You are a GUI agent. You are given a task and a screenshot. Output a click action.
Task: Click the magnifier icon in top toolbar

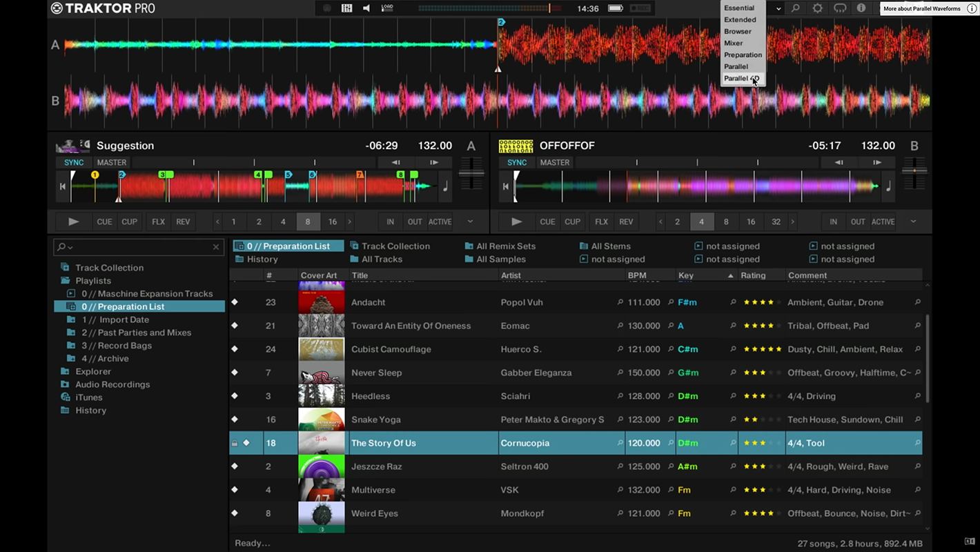(x=796, y=8)
